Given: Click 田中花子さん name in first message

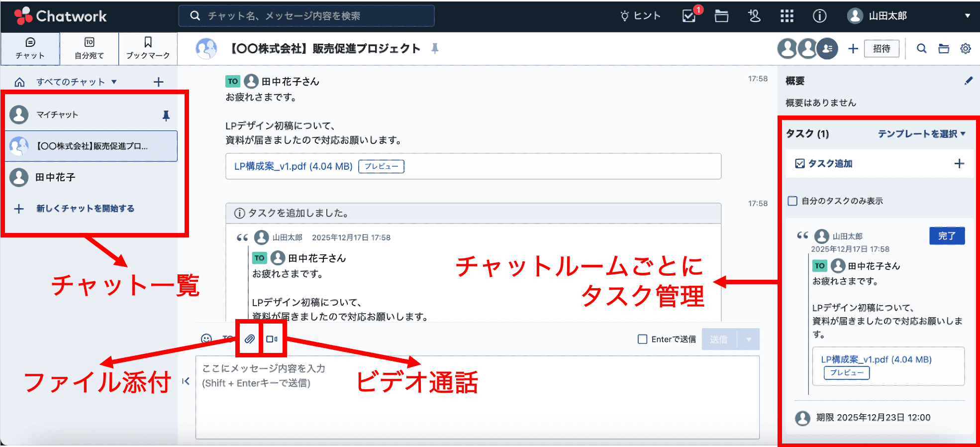Looking at the screenshot, I should [290, 81].
